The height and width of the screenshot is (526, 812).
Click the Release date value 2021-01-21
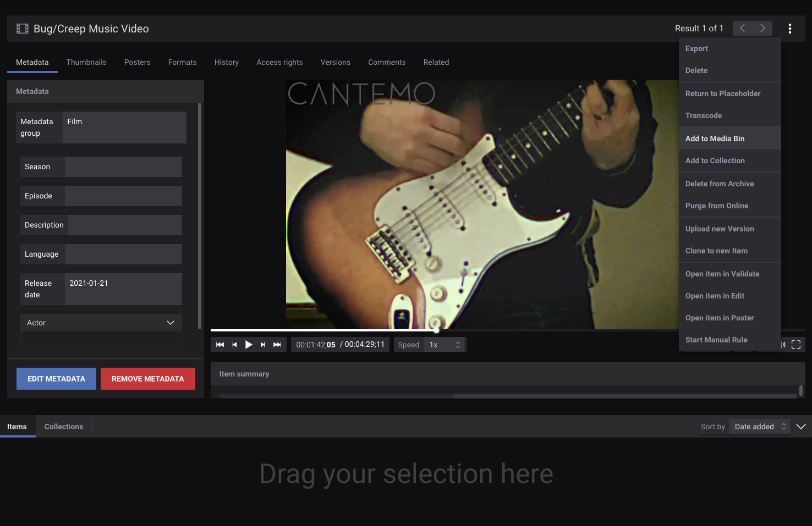pyautogui.click(x=89, y=283)
